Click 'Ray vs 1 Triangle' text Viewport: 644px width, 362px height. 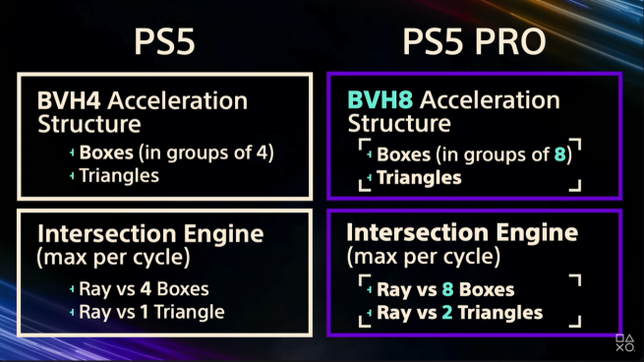point(151,312)
